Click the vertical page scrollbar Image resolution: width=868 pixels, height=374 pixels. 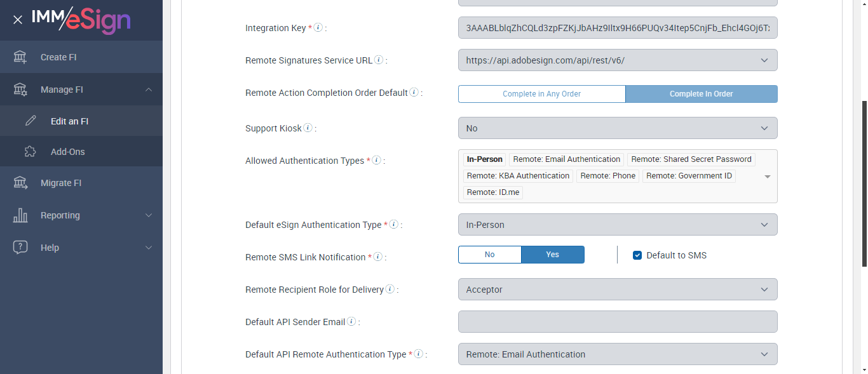[862, 184]
